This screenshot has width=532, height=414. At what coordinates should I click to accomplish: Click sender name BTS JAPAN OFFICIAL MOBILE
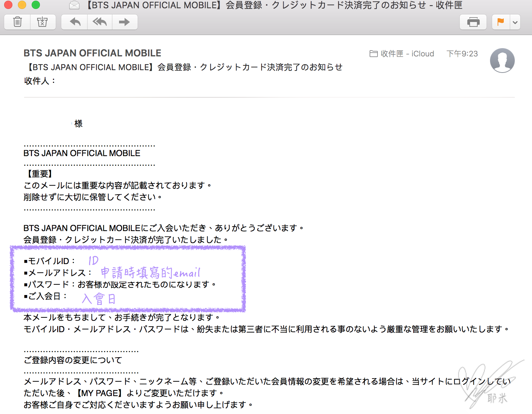pos(92,53)
